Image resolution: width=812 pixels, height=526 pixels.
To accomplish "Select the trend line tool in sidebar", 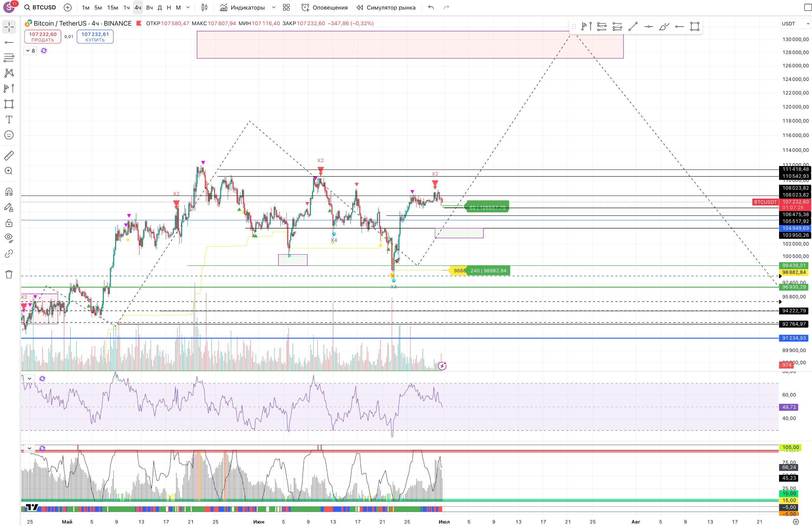I will 9,42.
